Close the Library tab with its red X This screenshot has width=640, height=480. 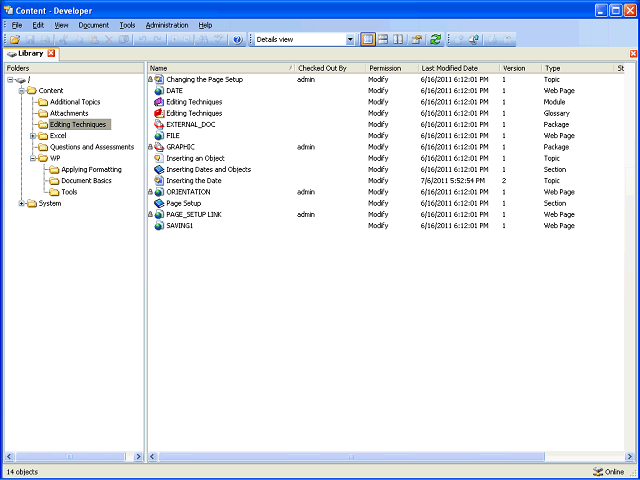[51, 53]
